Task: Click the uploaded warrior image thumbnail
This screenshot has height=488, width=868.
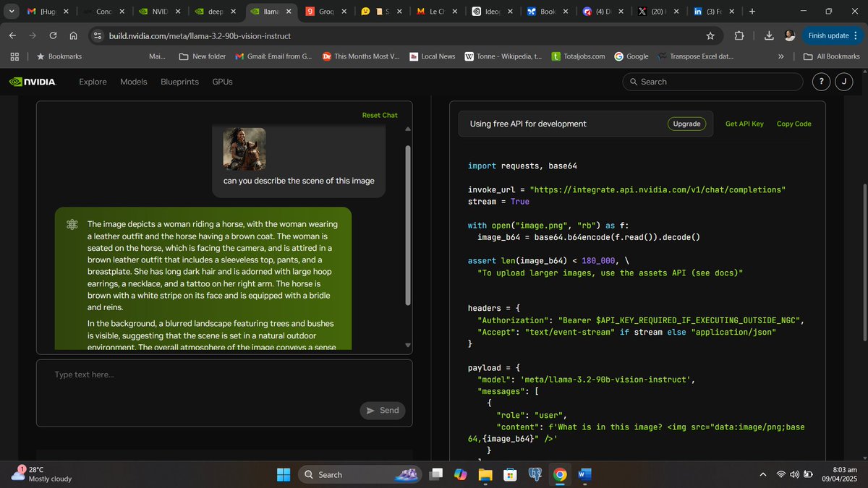Action: coord(244,150)
